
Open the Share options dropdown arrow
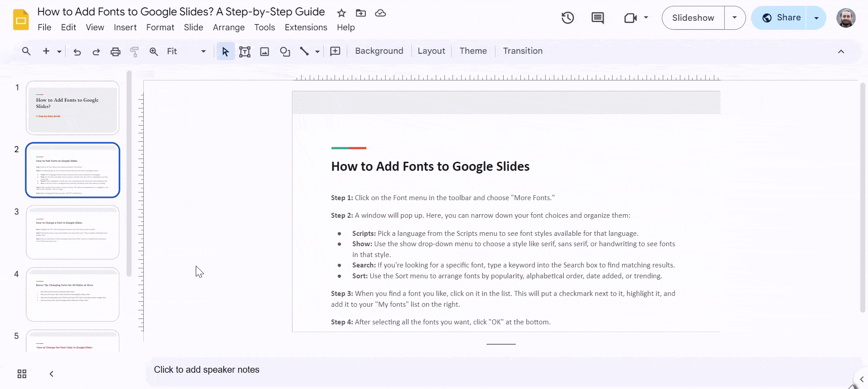point(816,18)
